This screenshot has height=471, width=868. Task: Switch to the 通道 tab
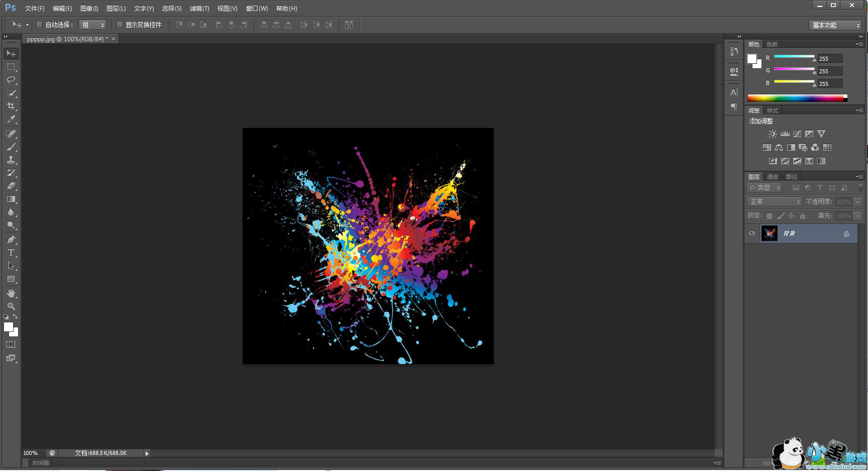pyautogui.click(x=773, y=177)
